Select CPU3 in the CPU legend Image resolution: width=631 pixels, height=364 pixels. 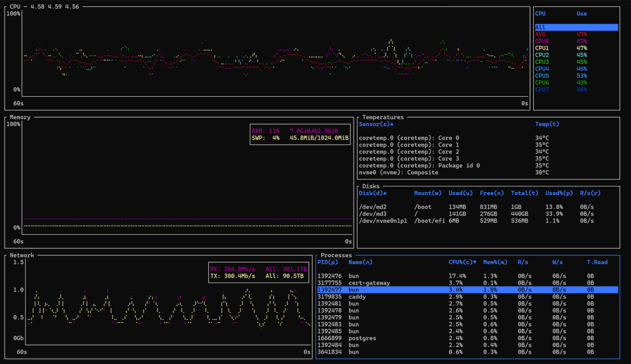576,62
